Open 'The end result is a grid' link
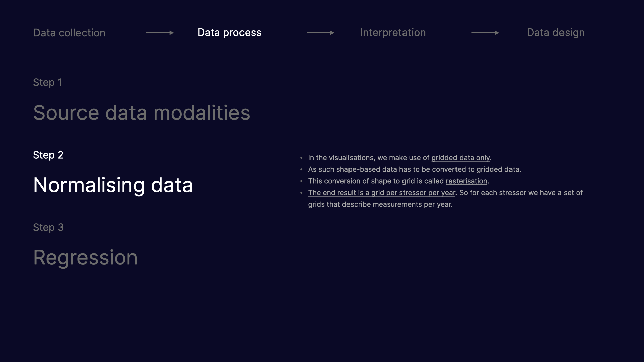The image size is (644, 362). click(x=382, y=193)
